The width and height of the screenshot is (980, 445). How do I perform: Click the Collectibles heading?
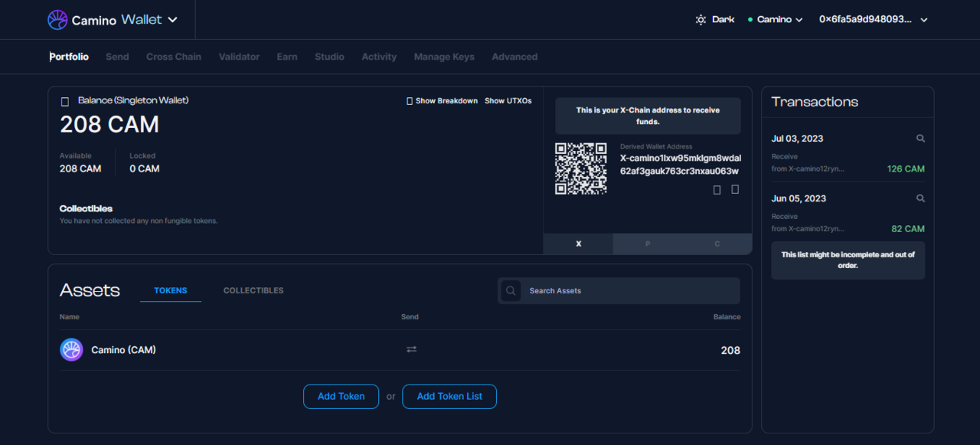[86, 208]
